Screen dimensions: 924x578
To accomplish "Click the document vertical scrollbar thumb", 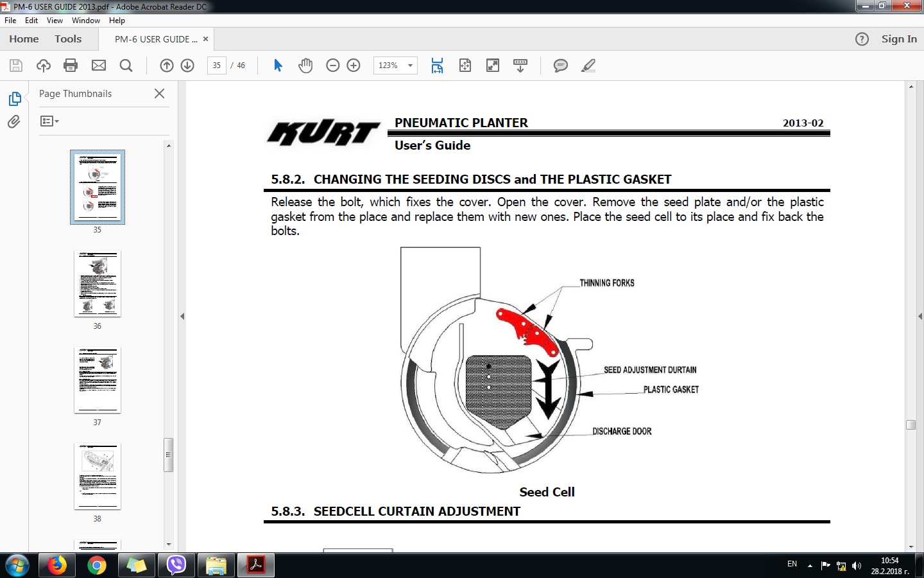I will pos(911,425).
